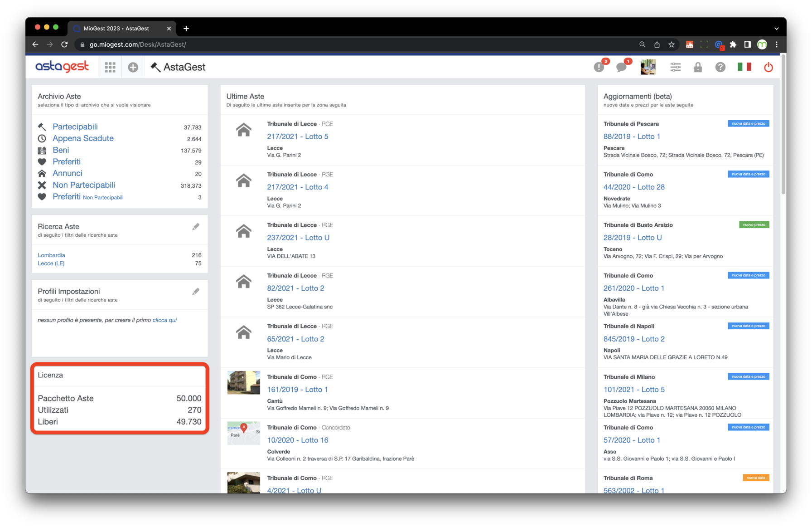This screenshot has width=812, height=527.
Task: Open the apps grid menu icon
Action: 110,67
